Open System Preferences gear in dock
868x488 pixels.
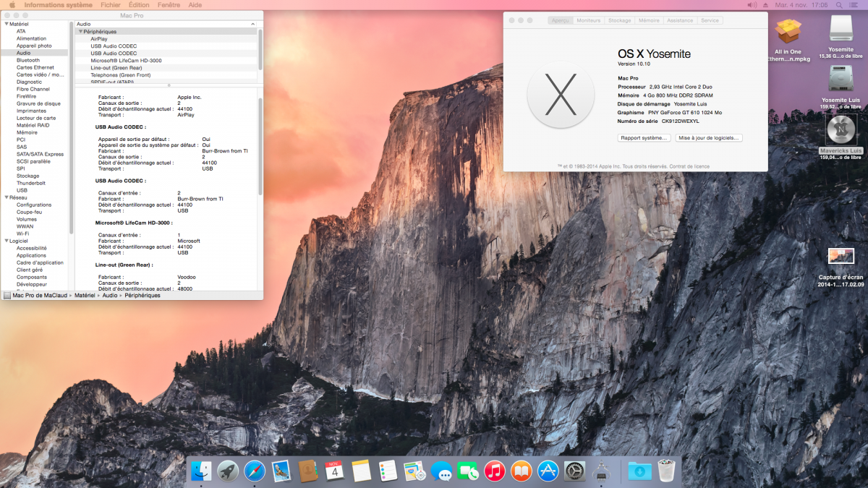574,471
